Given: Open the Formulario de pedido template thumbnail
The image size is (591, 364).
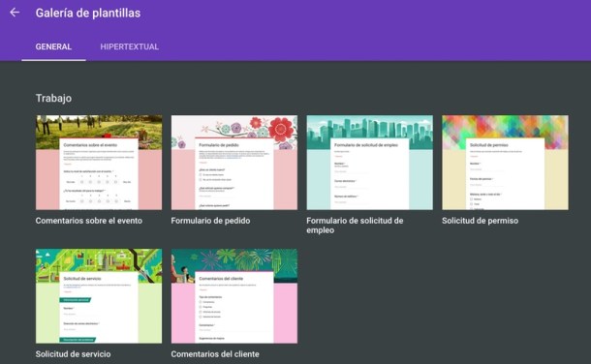Looking at the screenshot, I should (x=234, y=163).
